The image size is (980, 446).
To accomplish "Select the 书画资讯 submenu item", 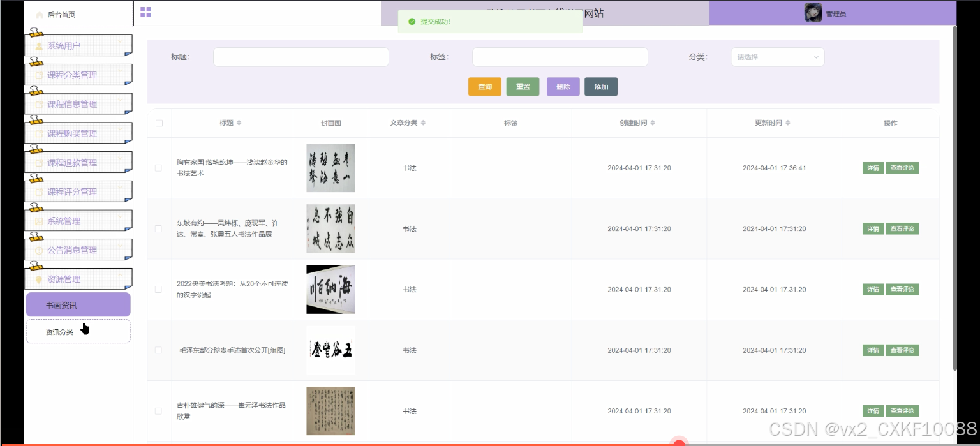I will tap(78, 305).
